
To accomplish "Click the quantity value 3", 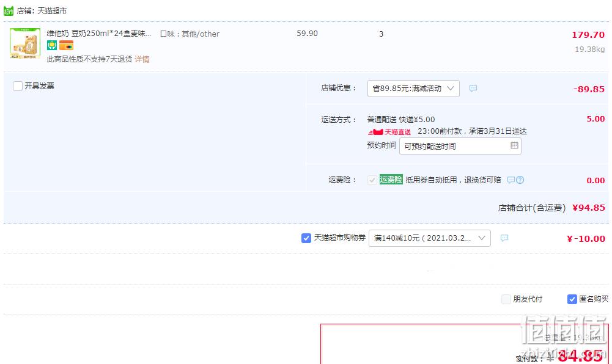I will [382, 34].
